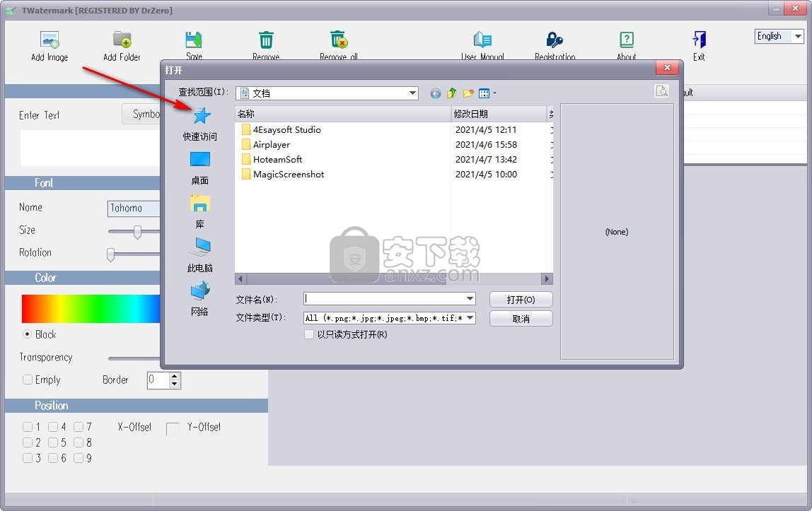This screenshot has height=511, width=812.
Task: Click the font Size slider handle
Action: pos(137,233)
